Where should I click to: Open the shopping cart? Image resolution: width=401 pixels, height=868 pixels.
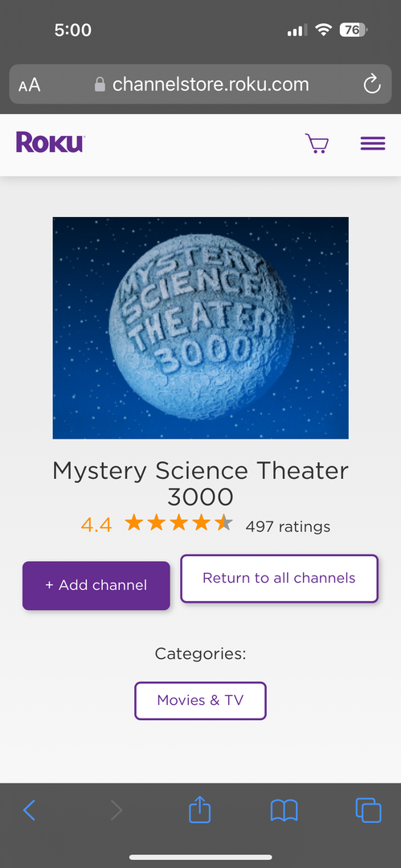point(317,143)
